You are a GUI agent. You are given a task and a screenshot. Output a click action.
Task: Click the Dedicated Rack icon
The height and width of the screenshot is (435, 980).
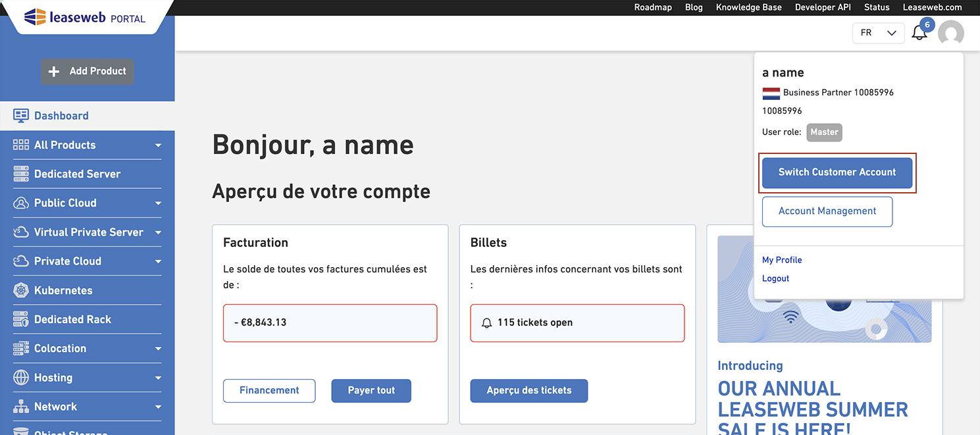[21, 319]
